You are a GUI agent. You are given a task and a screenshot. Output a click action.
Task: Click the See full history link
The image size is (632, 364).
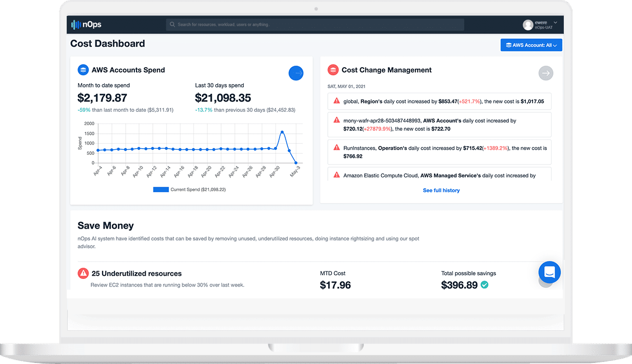[x=441, y=190]
